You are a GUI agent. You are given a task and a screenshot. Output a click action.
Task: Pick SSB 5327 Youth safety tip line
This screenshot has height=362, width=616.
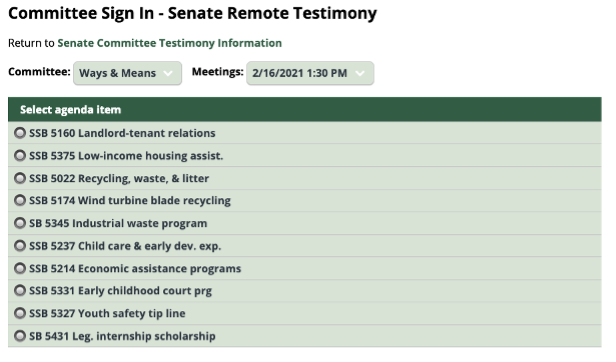20,313
